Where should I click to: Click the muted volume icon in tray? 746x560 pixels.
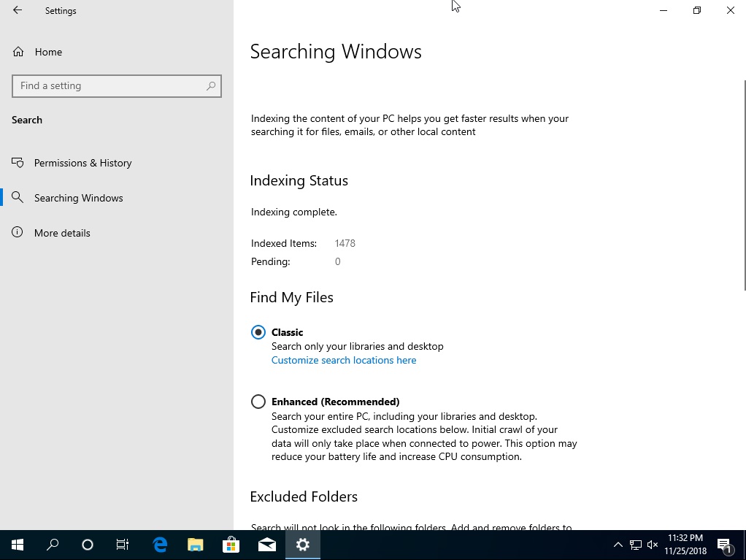tap(653, 545)
